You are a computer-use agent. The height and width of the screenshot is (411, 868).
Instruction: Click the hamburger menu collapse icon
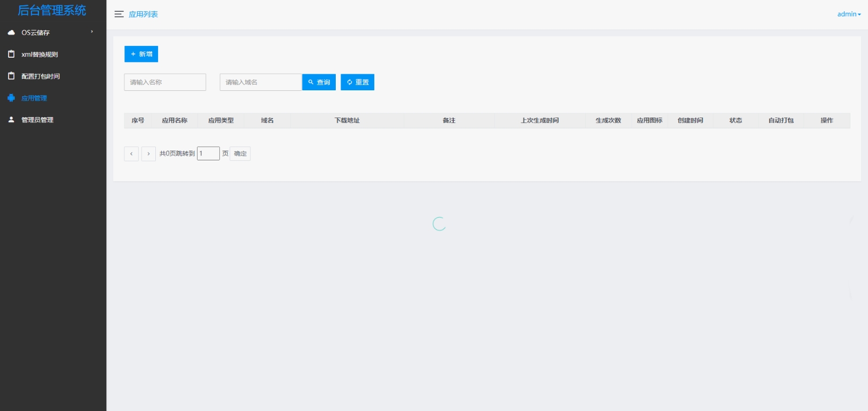coord(119,14)
